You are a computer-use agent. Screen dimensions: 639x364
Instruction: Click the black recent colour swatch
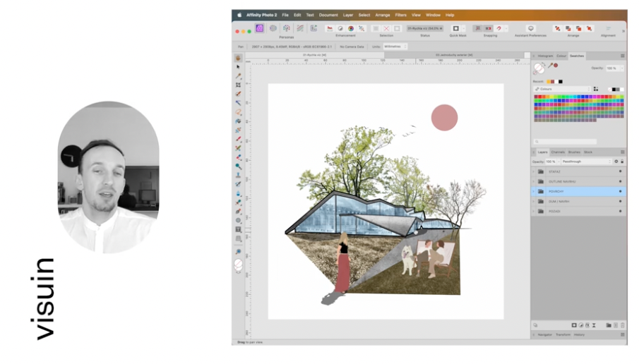[561, 81]
